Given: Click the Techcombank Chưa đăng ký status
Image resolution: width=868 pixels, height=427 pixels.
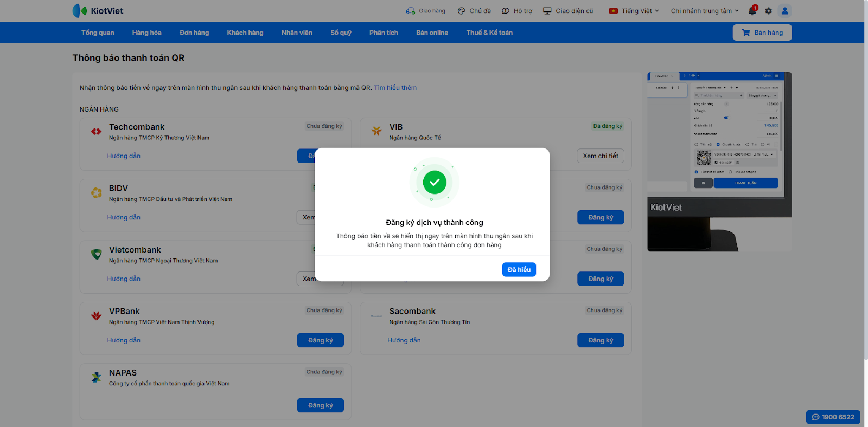Looking at the screenshot, I should tap(324, 126).
